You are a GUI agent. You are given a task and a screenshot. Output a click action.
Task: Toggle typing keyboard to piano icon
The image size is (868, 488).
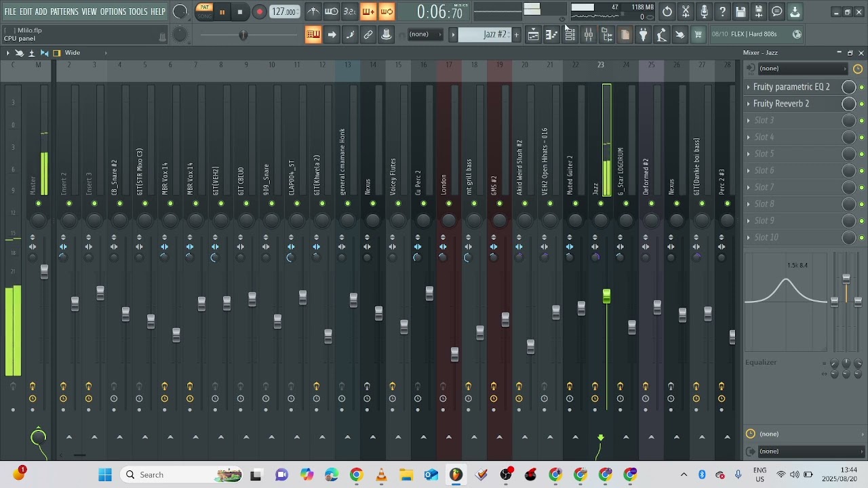click(313, 35)
